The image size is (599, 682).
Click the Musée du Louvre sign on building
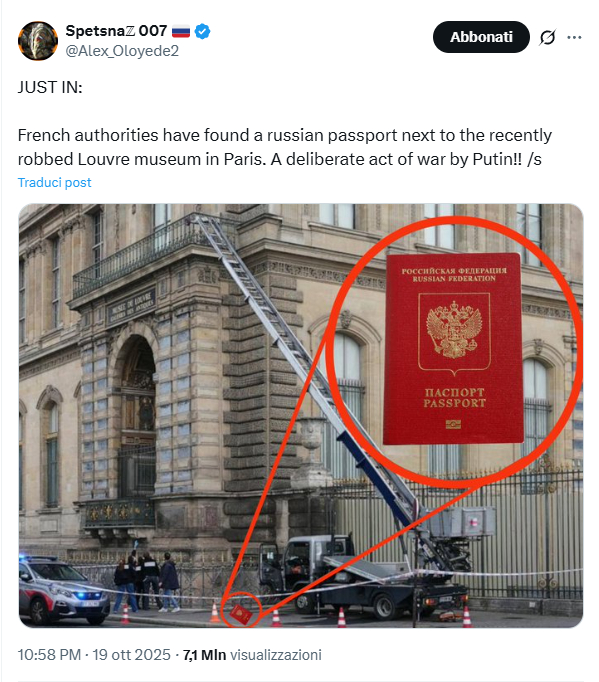131,307
